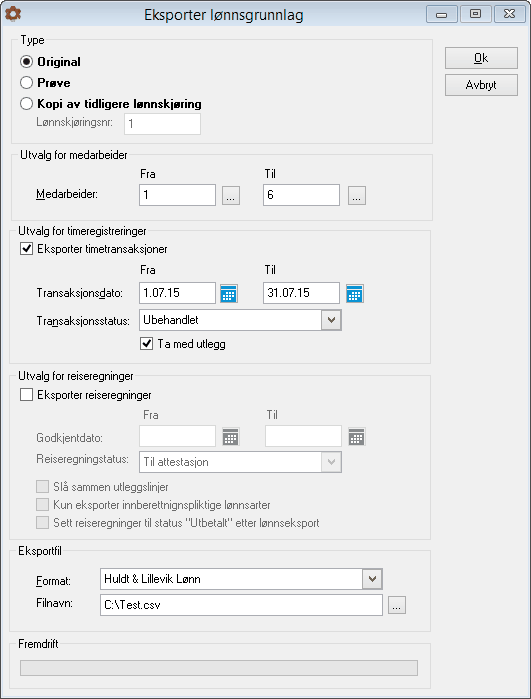
Task: Click the Ok button
Action: (481, 58)
